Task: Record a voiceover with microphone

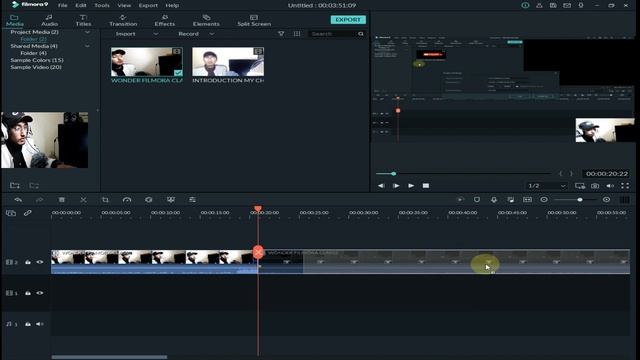Action: pos(494,200)
